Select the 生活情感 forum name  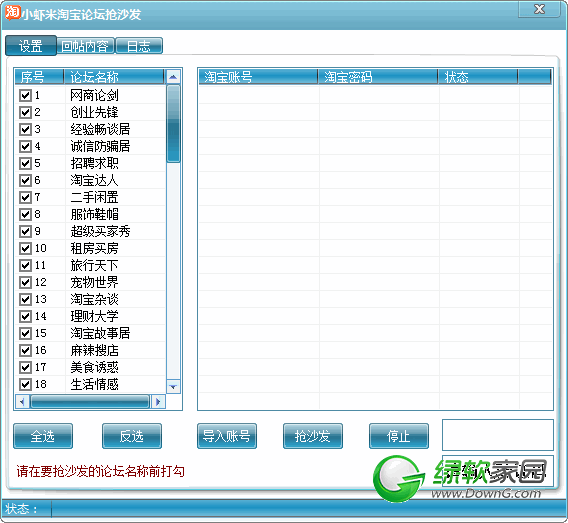coord(94,384)
